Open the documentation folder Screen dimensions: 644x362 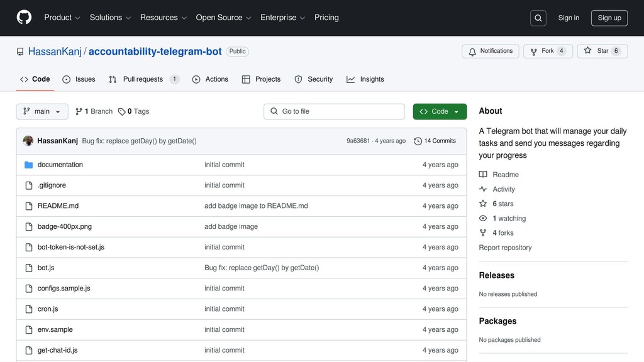pyautogui.click(x=60, y=164)
